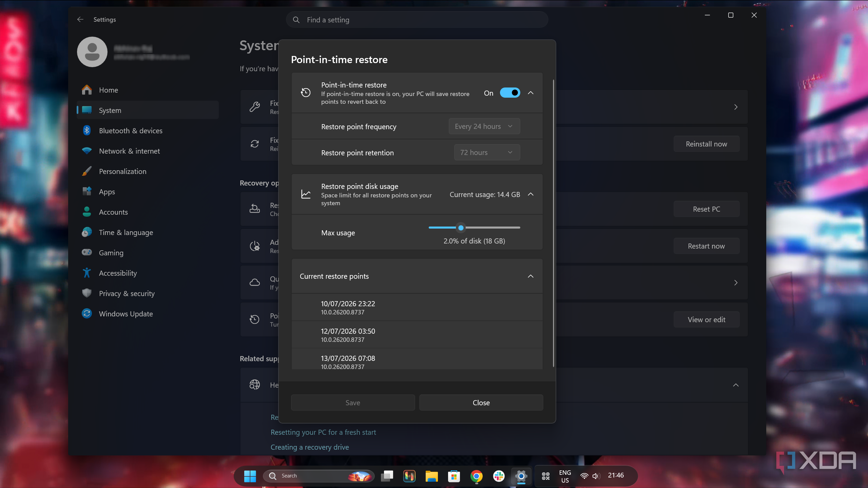The image size is (868, 488).
Task: Open the cloud row right chevron
Action: coord(736,282)
